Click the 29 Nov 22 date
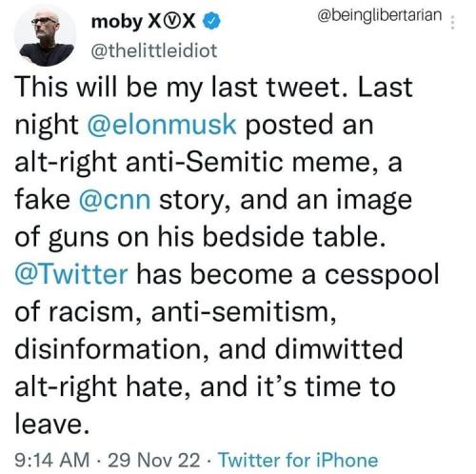The width and height of the screenshot is (476, 474). coord(154,460)
